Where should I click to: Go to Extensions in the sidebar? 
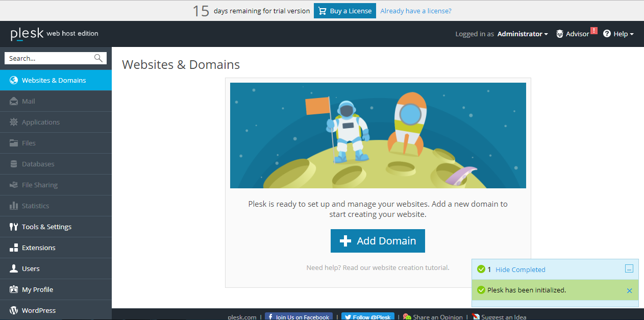(x=56, y=248)
